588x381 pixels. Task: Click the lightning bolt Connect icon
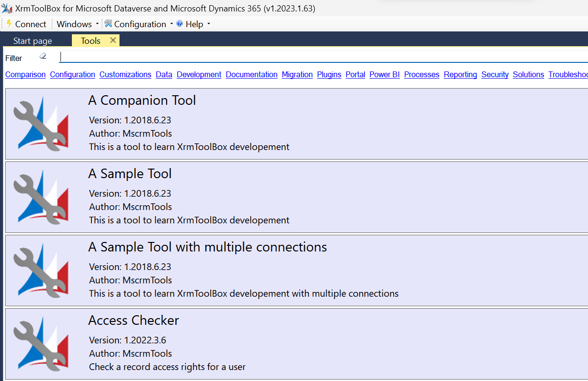click(x=9, y=24)
